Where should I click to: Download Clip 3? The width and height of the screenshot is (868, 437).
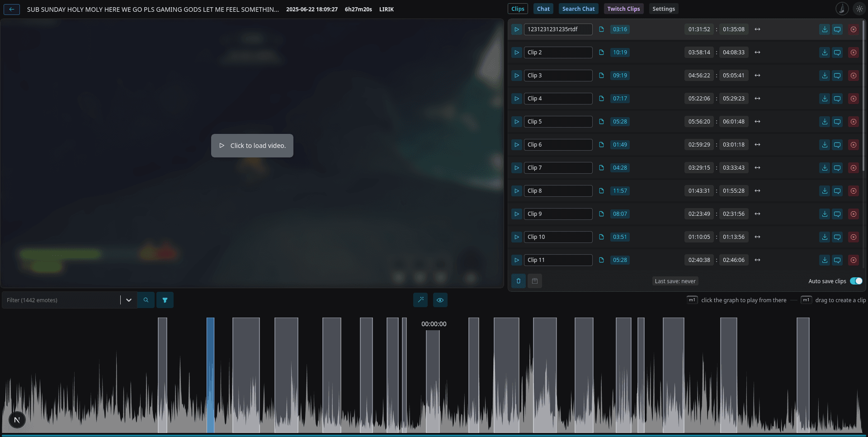825,76
